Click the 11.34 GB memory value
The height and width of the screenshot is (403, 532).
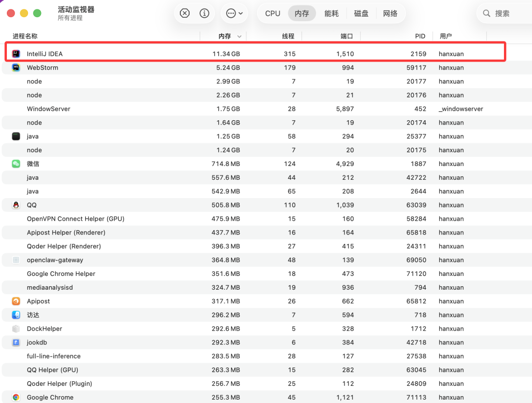(226, 54)
